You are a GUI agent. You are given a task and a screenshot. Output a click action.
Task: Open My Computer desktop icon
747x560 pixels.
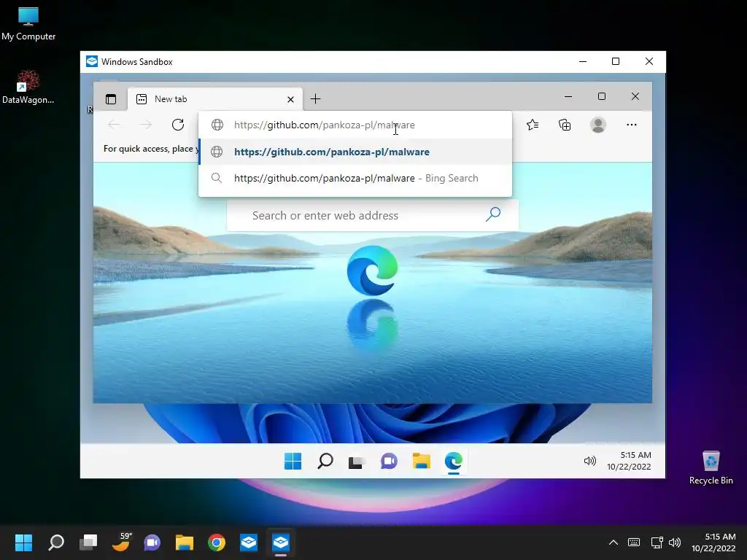(x=28, y=24)
